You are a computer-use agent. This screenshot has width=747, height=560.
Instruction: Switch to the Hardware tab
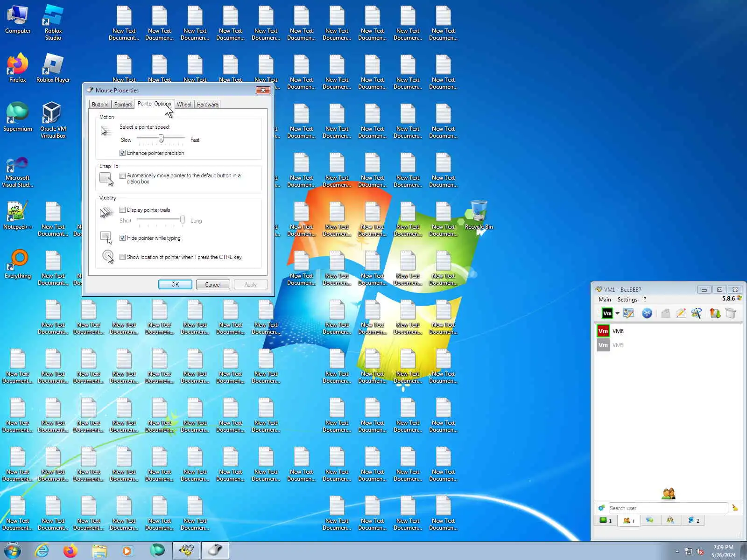click(x=207, y=105)
